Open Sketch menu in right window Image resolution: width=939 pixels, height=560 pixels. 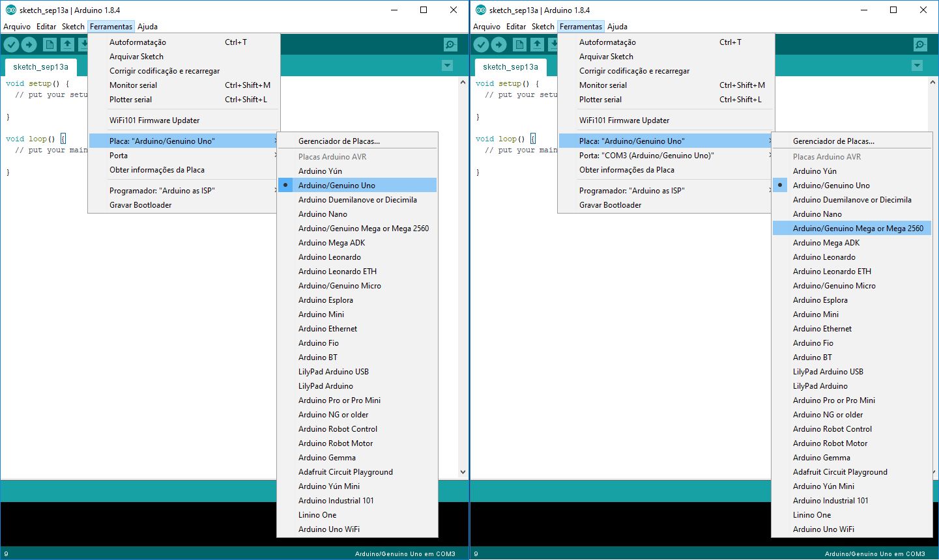[x=543, y=27]
